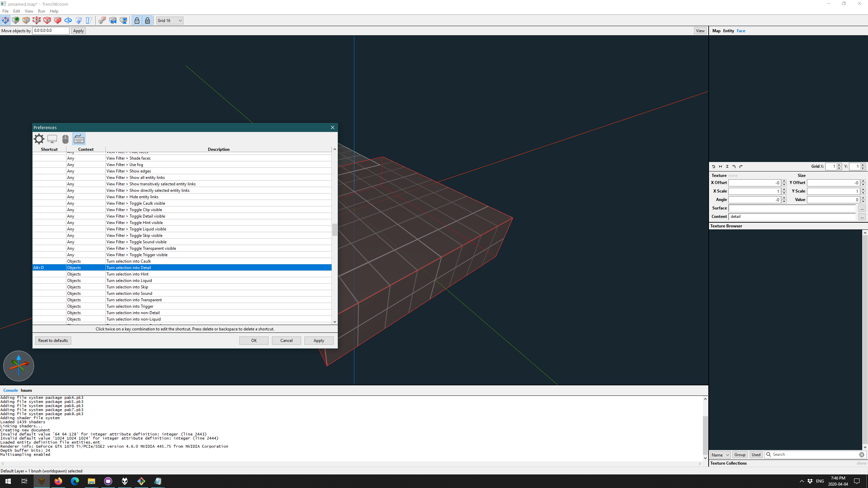The image size is (868, 488).
Task: Open the Run menu
Action: click(x=41, y=11)
